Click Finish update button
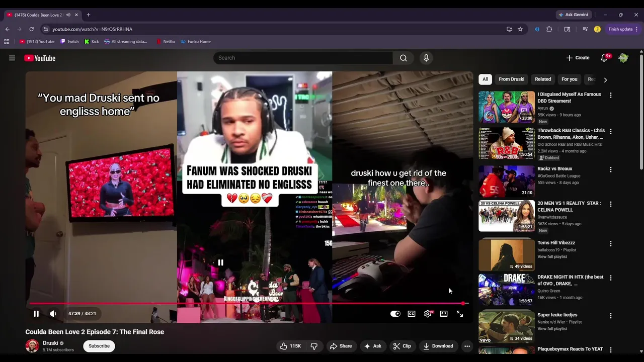 [x=623, y=29]
